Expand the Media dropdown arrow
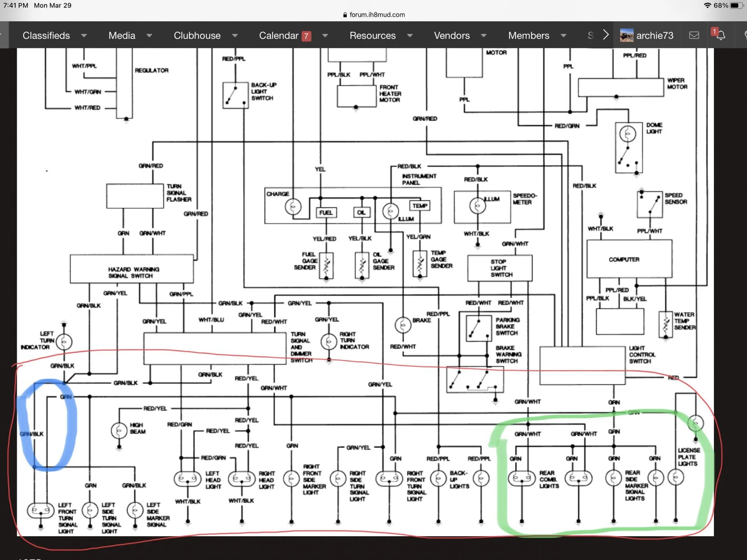The image size is (747, 560). [149, 36]
